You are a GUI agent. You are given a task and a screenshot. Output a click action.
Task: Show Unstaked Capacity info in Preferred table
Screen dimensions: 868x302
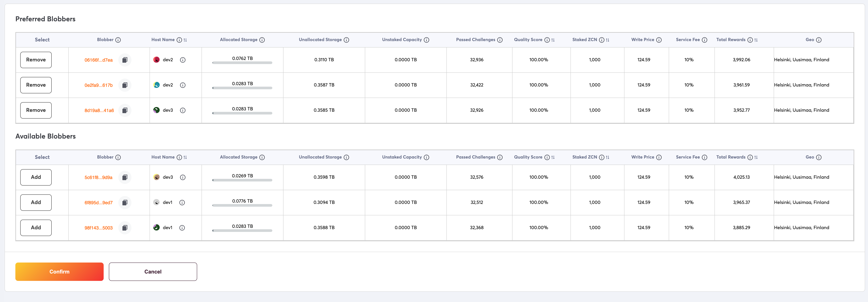pos(426,40)
